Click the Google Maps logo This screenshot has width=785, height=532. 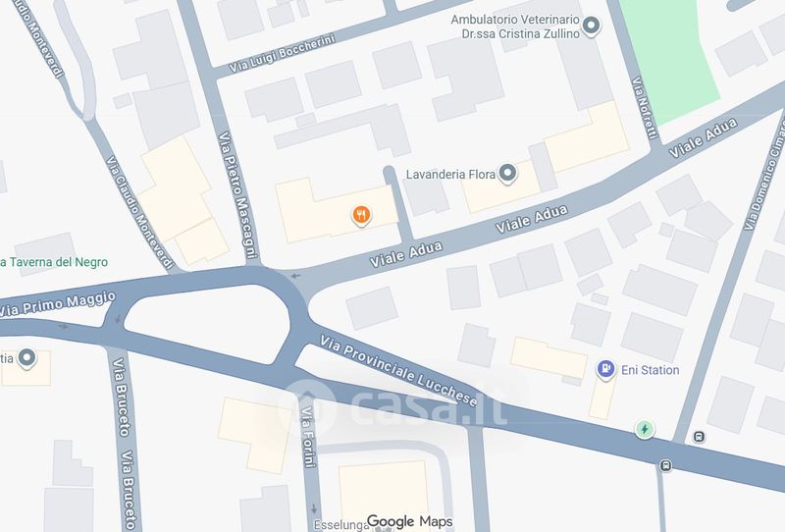point(410,522)
